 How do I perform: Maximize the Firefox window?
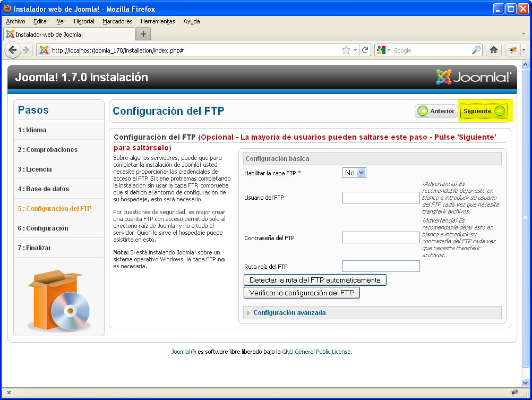pyautogui.click(x=511, y=8)
